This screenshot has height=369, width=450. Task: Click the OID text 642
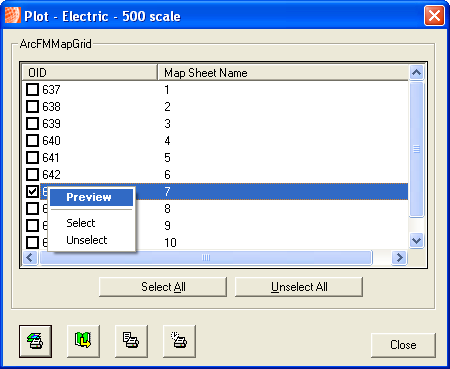point(51,175)
